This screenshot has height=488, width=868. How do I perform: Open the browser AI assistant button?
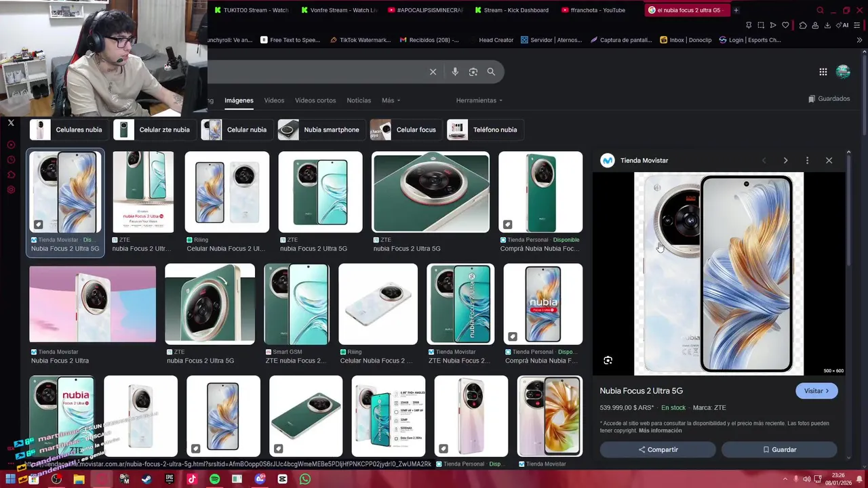tap(843, 25)
